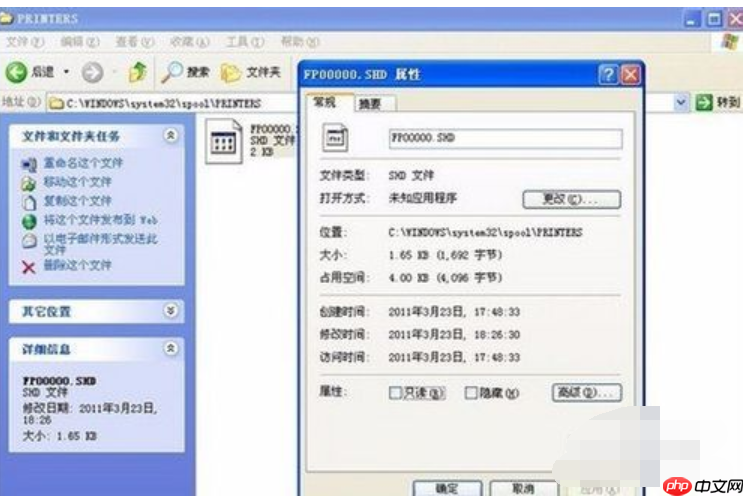Open the Help menu

300,42
